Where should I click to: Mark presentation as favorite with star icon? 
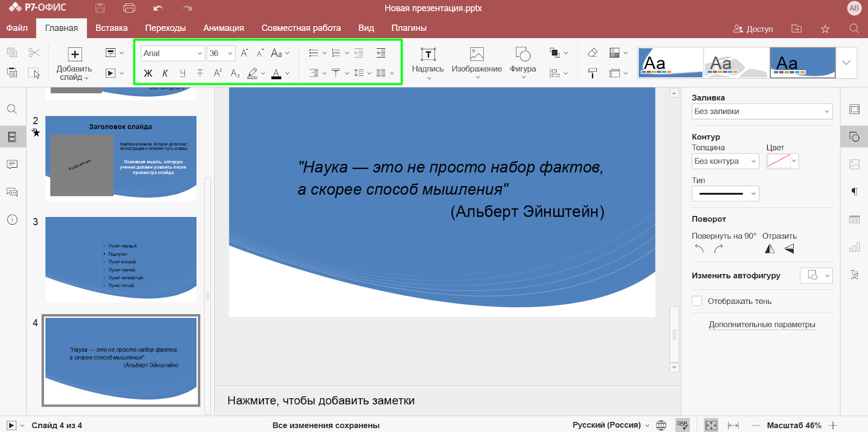825,29
